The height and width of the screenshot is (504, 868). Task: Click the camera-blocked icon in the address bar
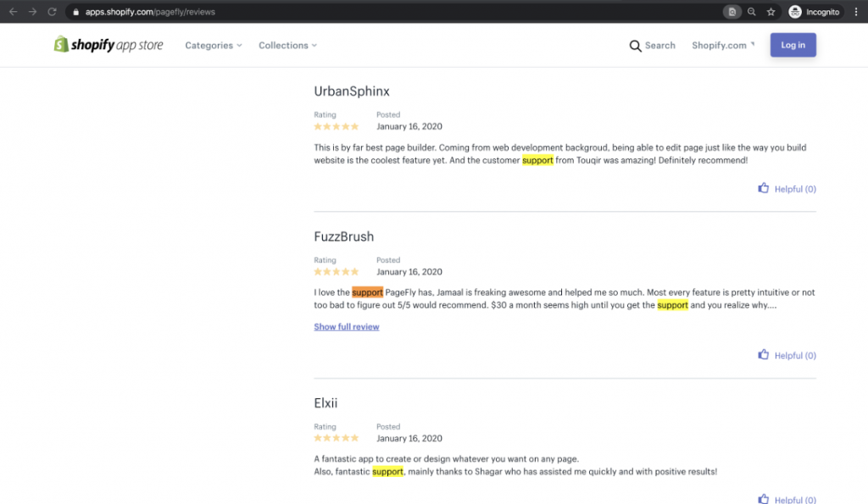point(732,12)
